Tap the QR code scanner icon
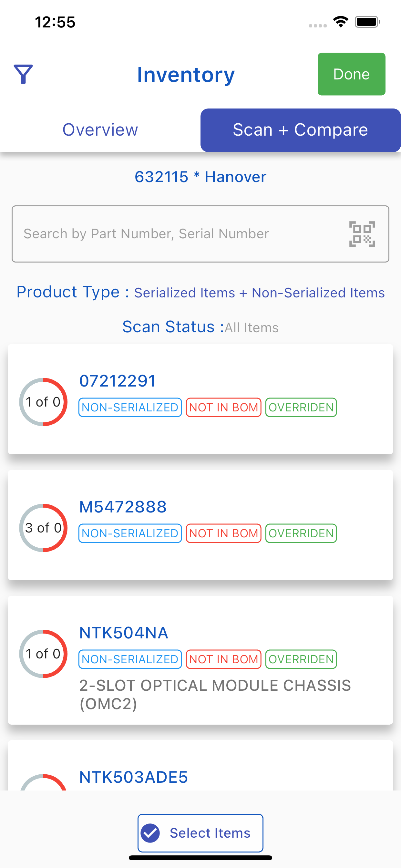The image size is (401, 868). click(x=362, y=234)
